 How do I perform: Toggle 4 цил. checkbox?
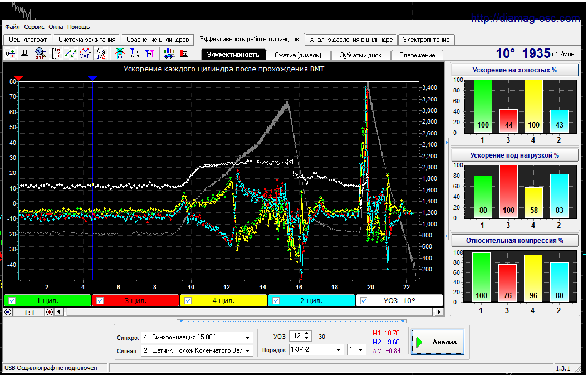coord(188,301)
